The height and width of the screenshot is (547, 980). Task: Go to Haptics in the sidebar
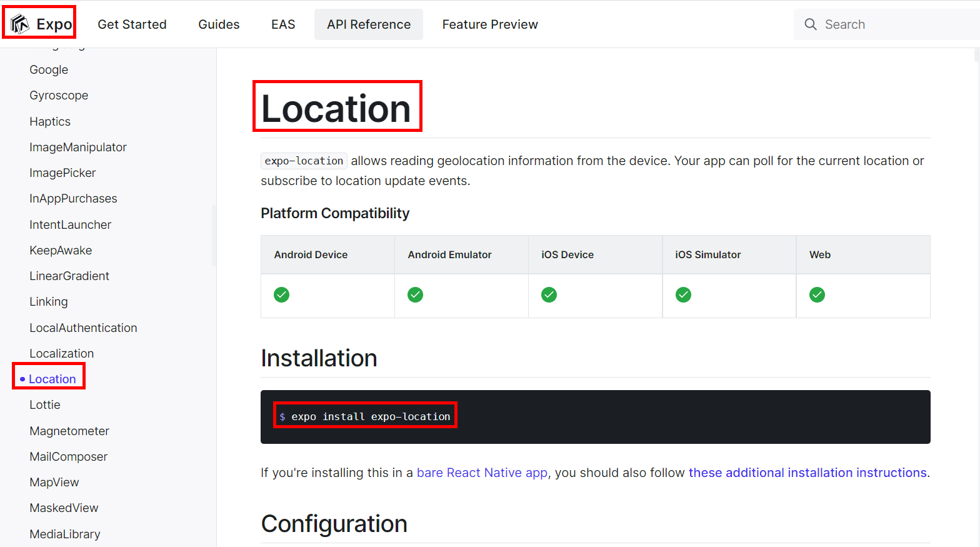coord(50,121)
